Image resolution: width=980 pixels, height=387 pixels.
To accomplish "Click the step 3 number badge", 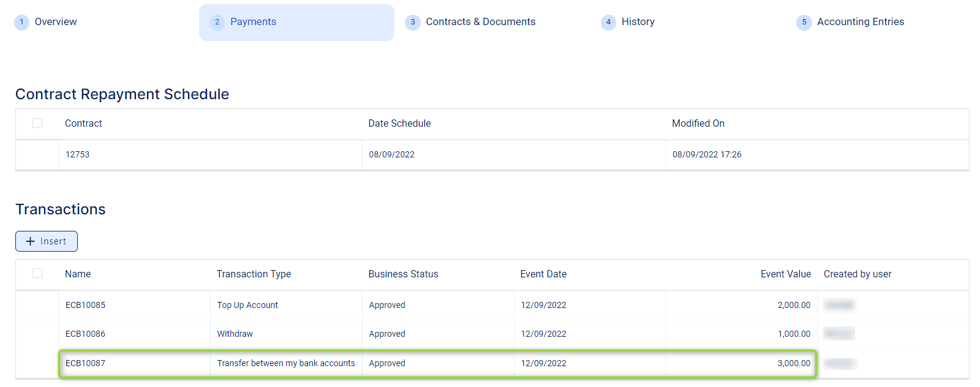I will click(x=413, y=23).
